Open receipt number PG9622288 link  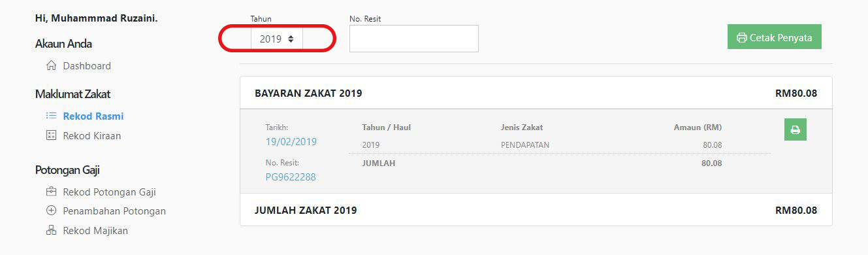tap(291, 177)
